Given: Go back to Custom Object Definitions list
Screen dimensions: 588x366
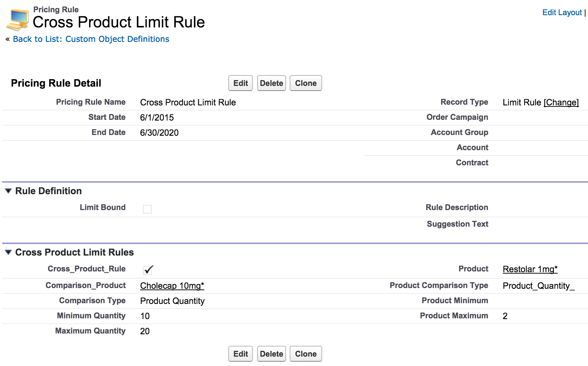Looking at the screenshot, I should [x=91, y=39].
